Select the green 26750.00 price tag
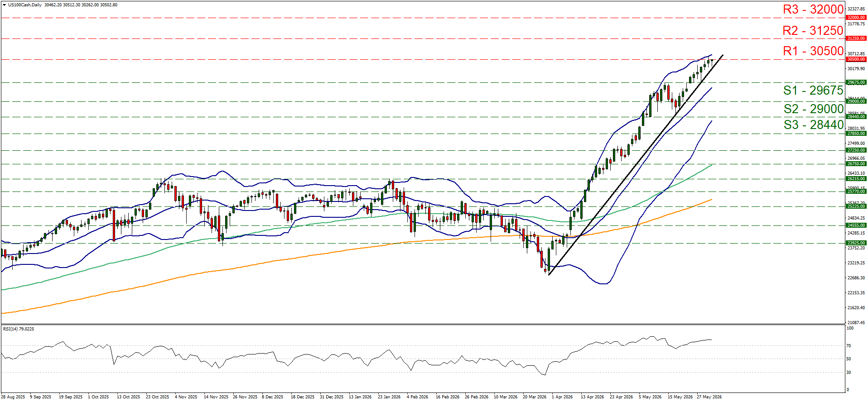868x402 pixels. coord(856,164)
